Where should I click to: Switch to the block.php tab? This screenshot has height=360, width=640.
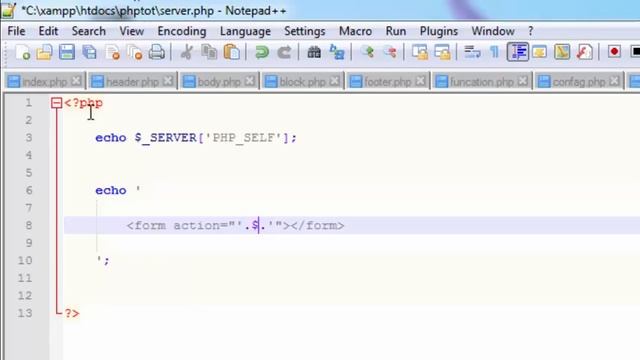coord(302,82)
